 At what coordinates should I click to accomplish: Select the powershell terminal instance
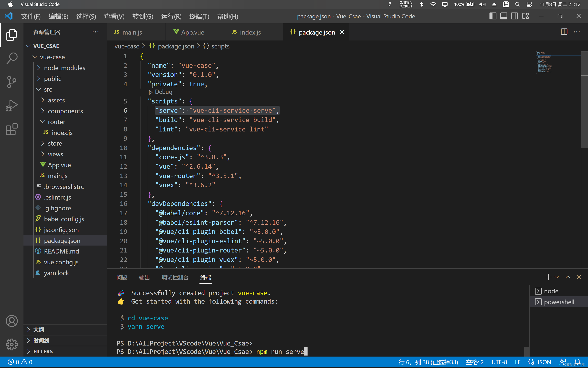coord(559,302)
